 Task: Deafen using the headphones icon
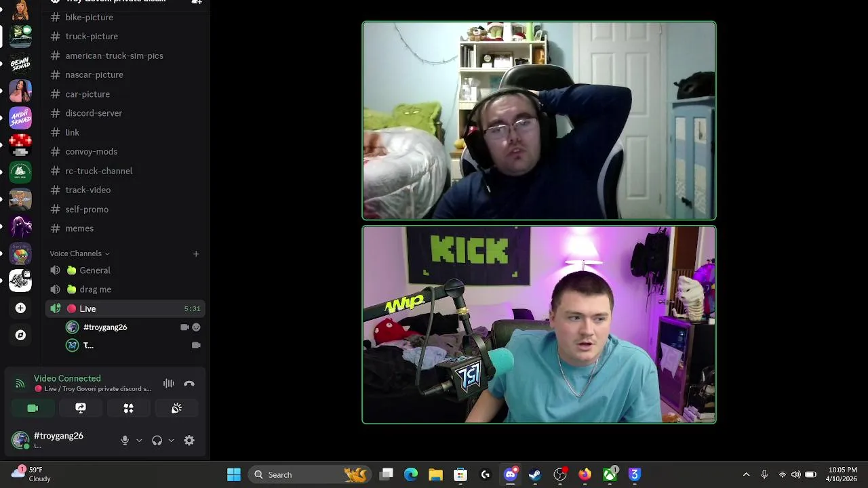[157, 441]
